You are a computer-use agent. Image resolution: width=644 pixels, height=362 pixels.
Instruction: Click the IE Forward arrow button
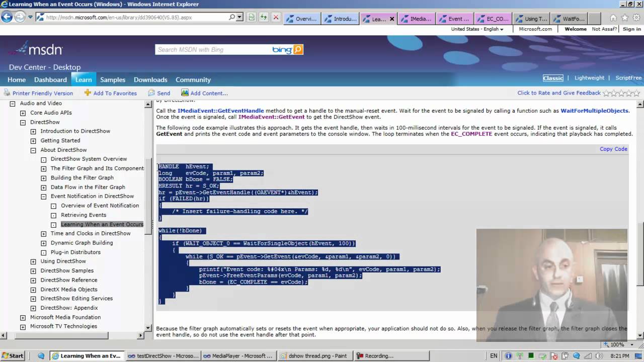tap(20, 17)
